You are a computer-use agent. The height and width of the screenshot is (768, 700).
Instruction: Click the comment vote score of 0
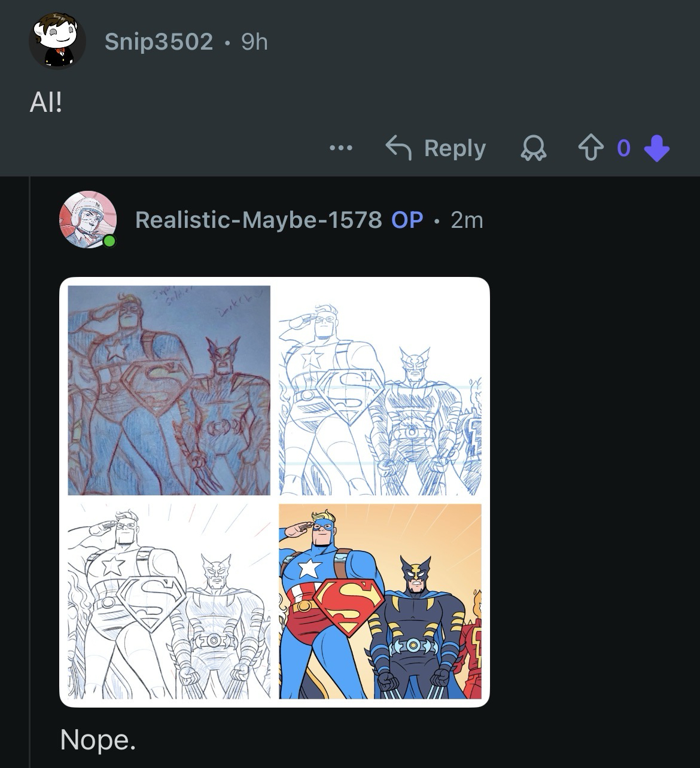[623, 148]
